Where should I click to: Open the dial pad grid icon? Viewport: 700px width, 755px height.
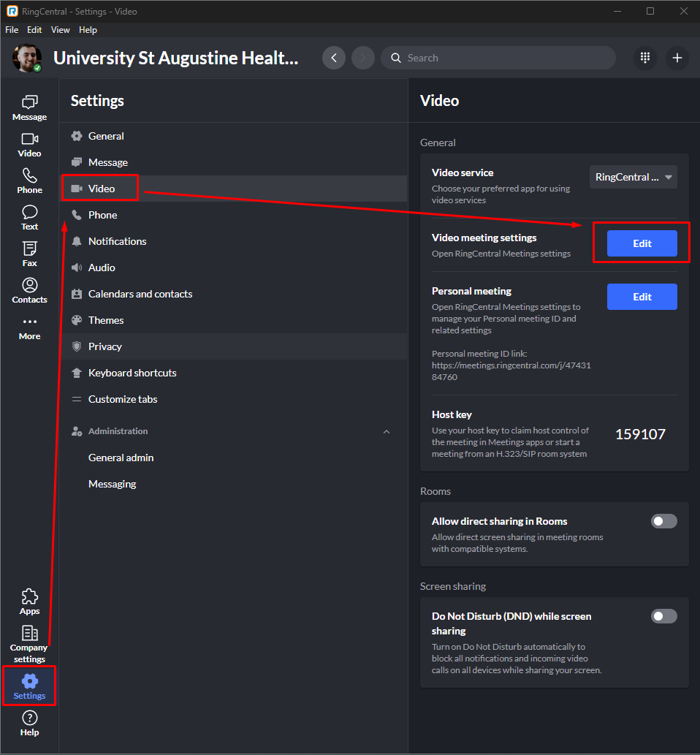(x=645, y=58)
